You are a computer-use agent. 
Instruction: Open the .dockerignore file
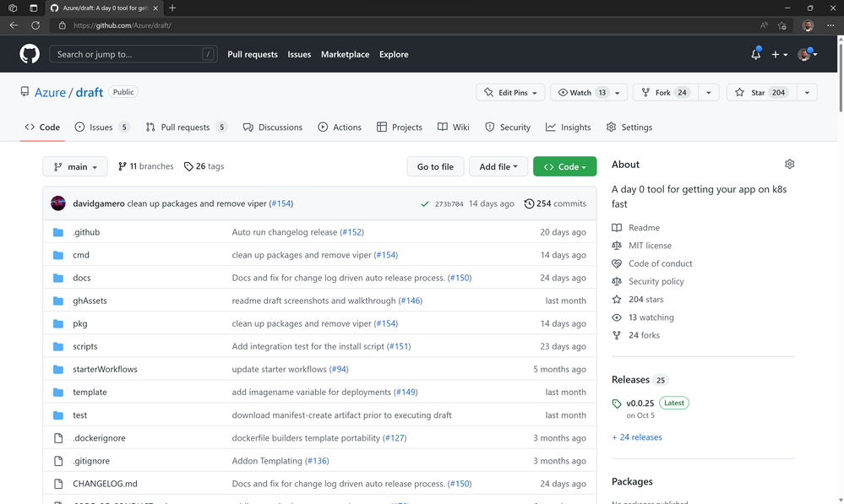(x=99, y=438)
